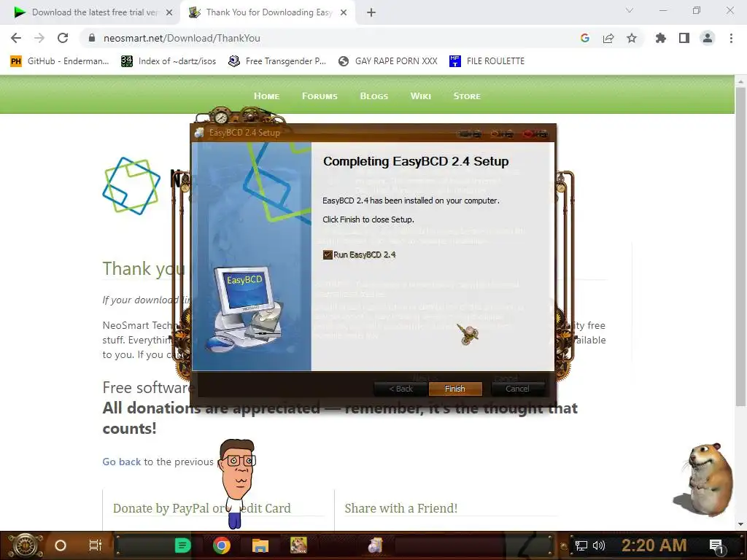Open the Extensions puzzle icon
The height and width of the screenshot is (560, 747).
point(660,38)
